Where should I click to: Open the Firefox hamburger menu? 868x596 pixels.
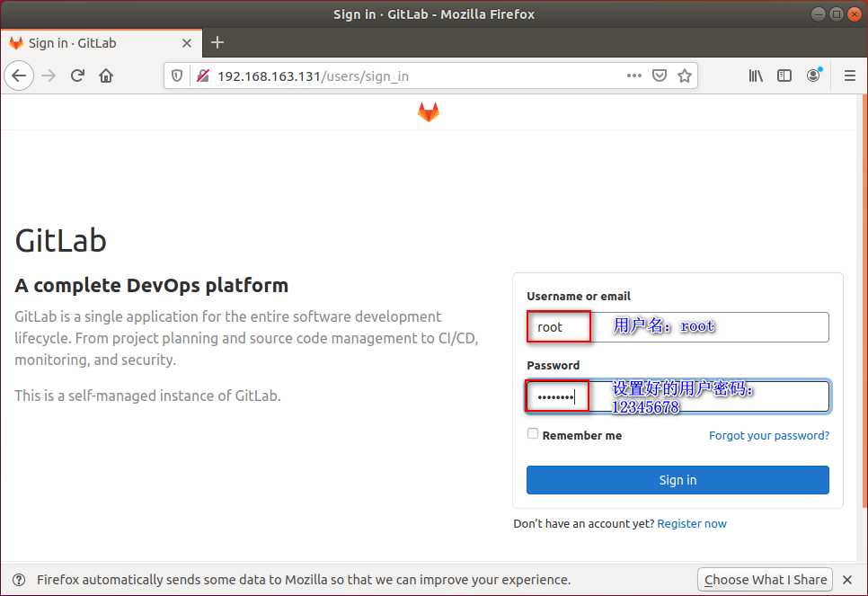pos(850,76)
